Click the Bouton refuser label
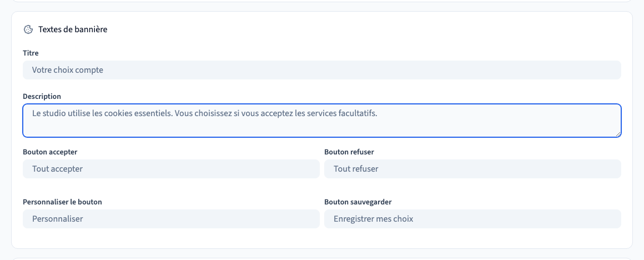 point(349,152)
